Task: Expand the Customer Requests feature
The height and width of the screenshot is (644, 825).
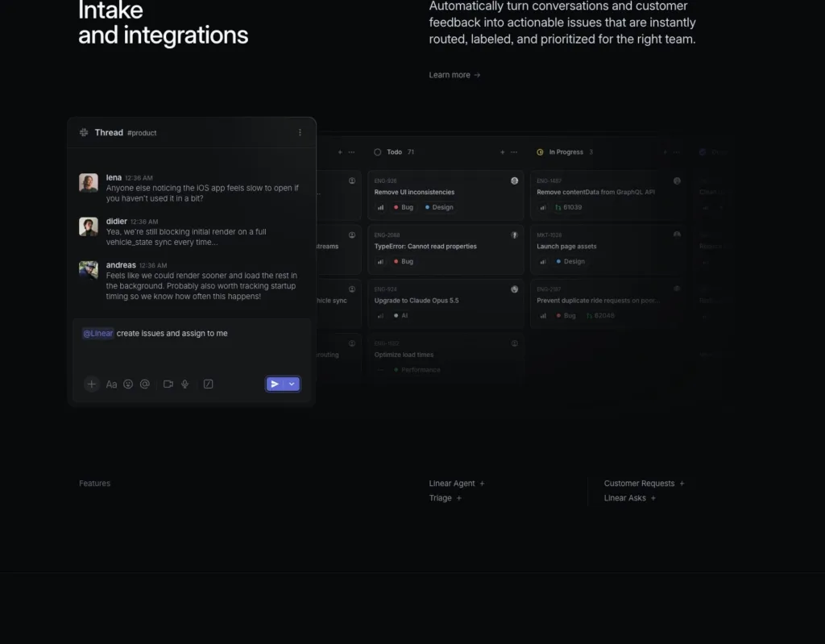Action: tap(644, 484)
